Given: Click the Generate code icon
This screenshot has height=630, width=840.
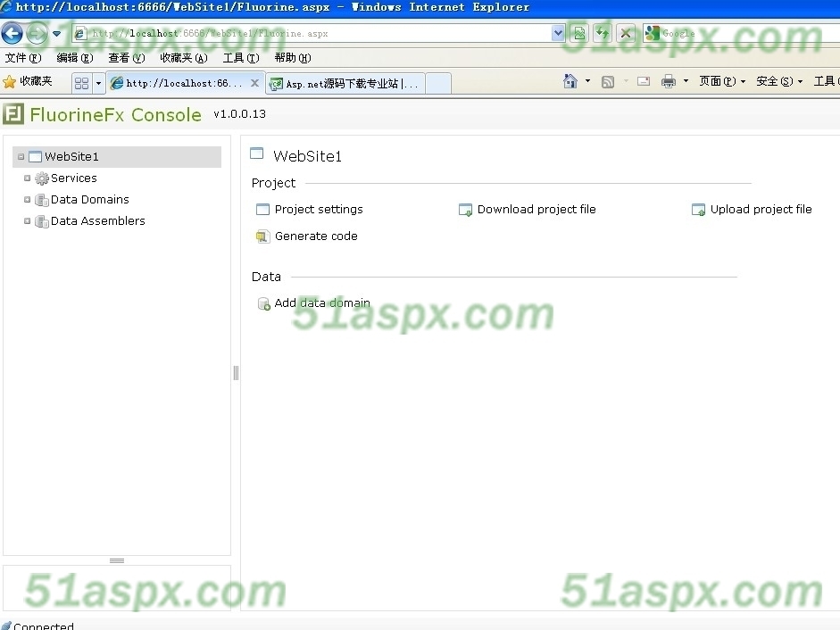Looking at the screenshot, I should (262, 236).
